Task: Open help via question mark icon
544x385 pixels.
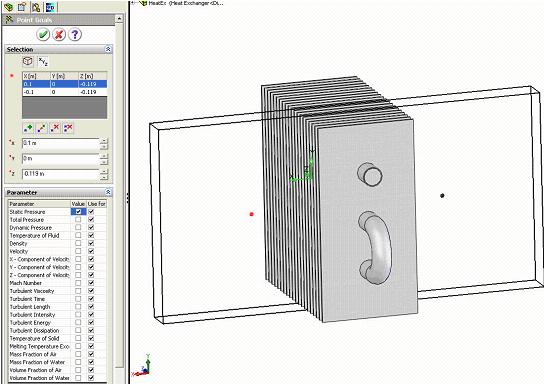Action: click(x=75, y=34)
